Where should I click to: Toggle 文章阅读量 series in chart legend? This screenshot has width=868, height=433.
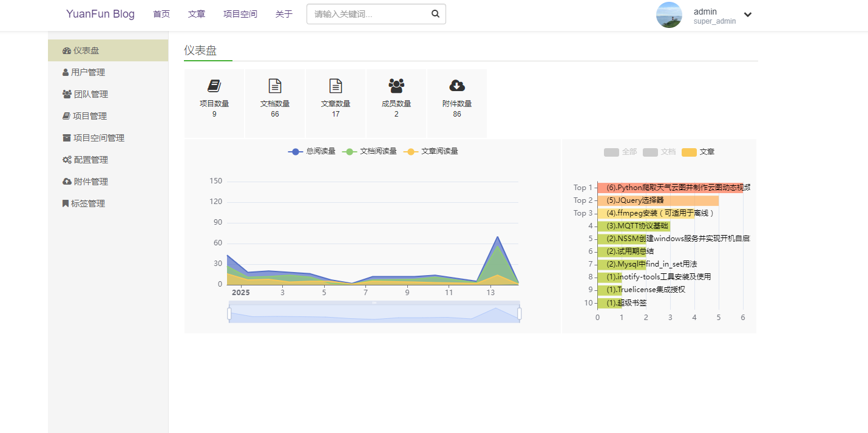tap(431, 151)
